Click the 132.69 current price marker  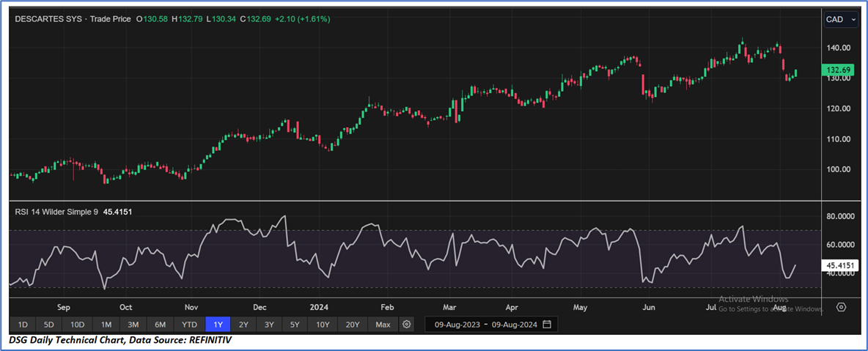pos(837,70)
